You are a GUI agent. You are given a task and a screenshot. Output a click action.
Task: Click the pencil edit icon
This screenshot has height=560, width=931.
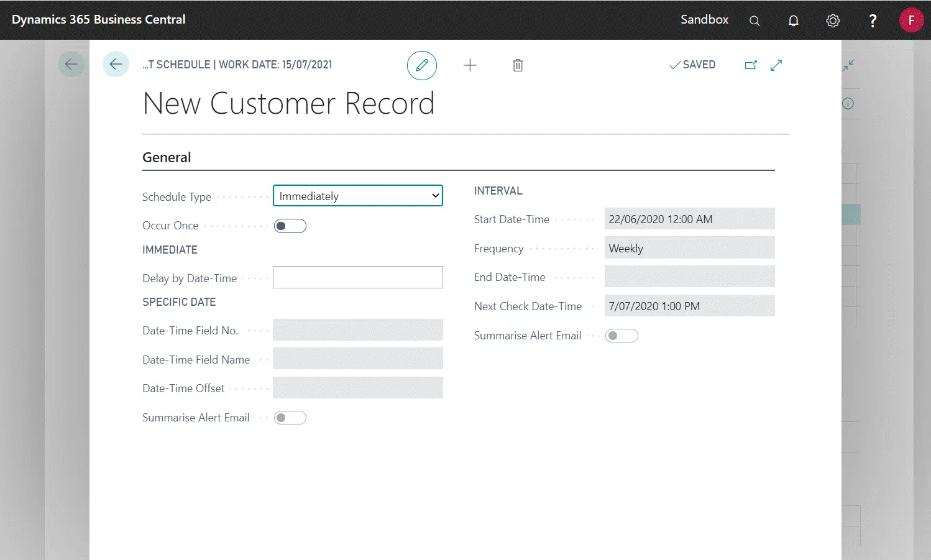[x=421, y=65]
